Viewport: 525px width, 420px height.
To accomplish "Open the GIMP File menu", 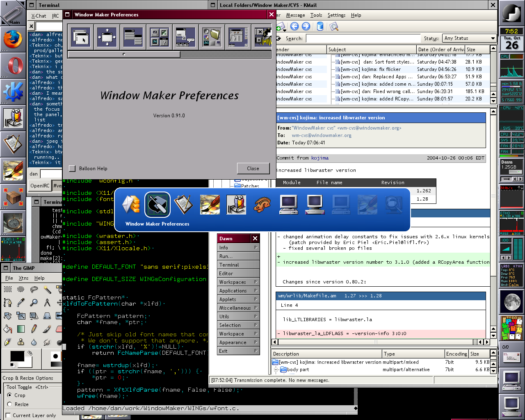I will [x=9, y=278].
